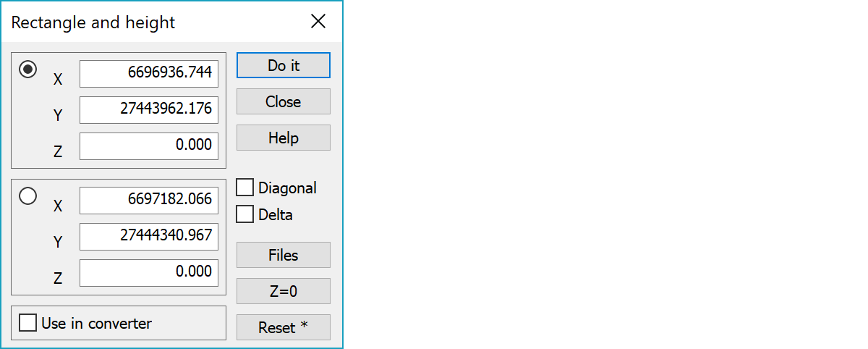Focus the first X field 6696936.744
The height and width of the screenshot is (349, 868).
coord(149,74)
